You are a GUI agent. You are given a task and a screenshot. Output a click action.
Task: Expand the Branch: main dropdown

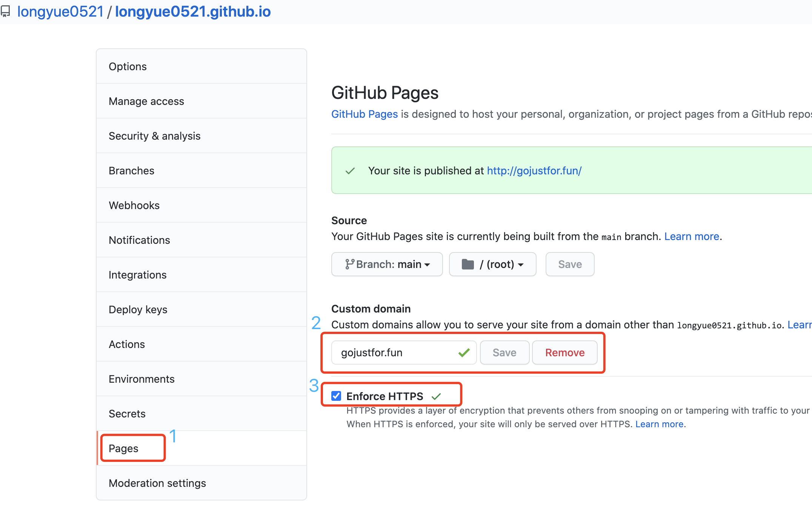387,264
